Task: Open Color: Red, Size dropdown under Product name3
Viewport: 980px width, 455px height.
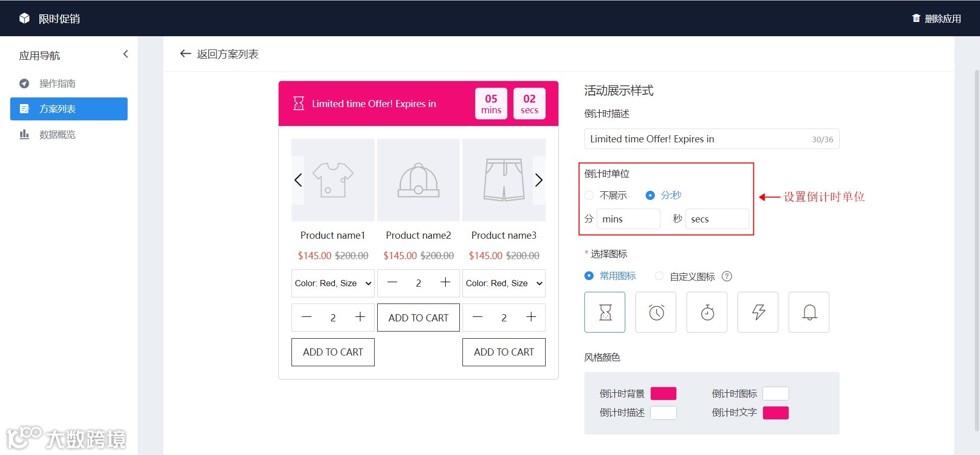Action: pos(504,283)
